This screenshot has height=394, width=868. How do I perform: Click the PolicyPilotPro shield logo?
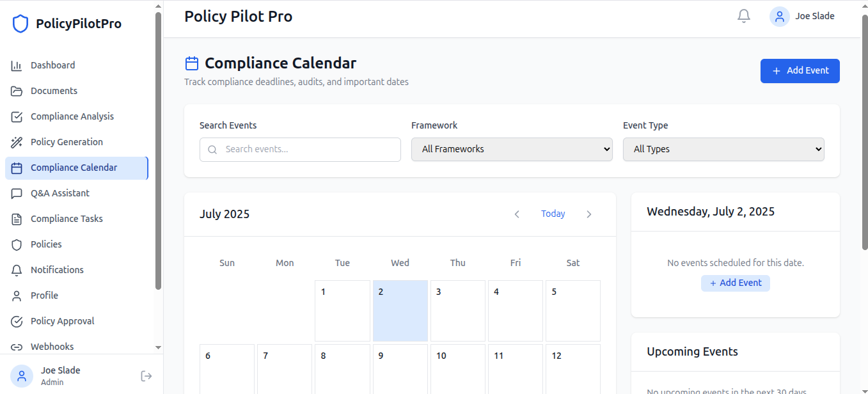coord(20,24)
